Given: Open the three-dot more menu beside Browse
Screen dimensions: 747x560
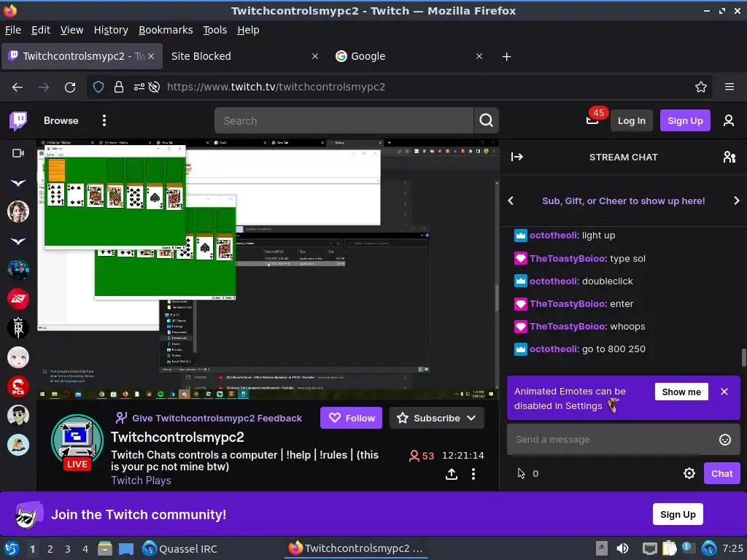Looking at the screenshot, I should tap(104, 120).
